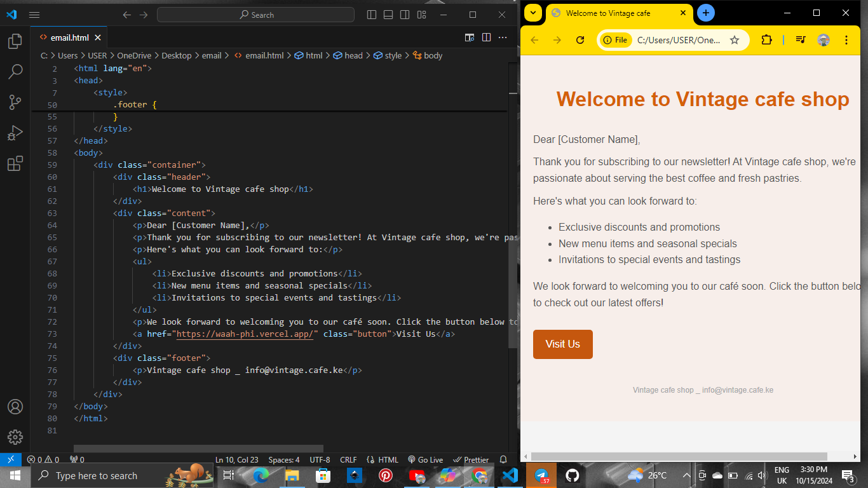Click the File site info chip
Viewport: 868px width, 488px height.
(x=616, y=40)
